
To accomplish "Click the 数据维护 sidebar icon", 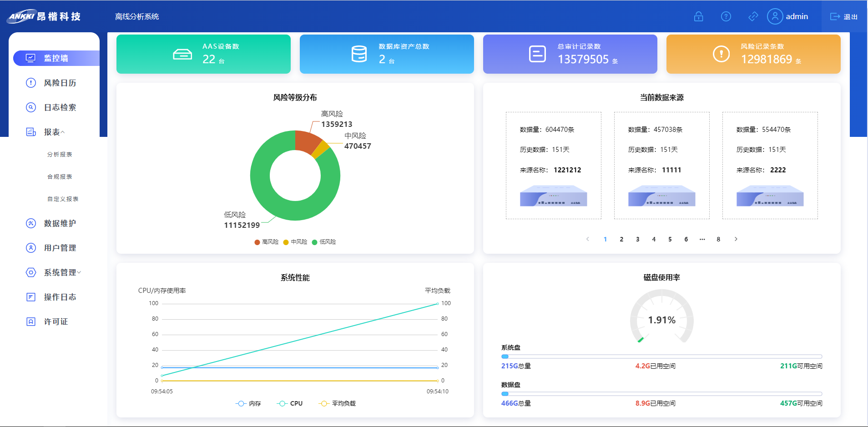I will 31,223.
